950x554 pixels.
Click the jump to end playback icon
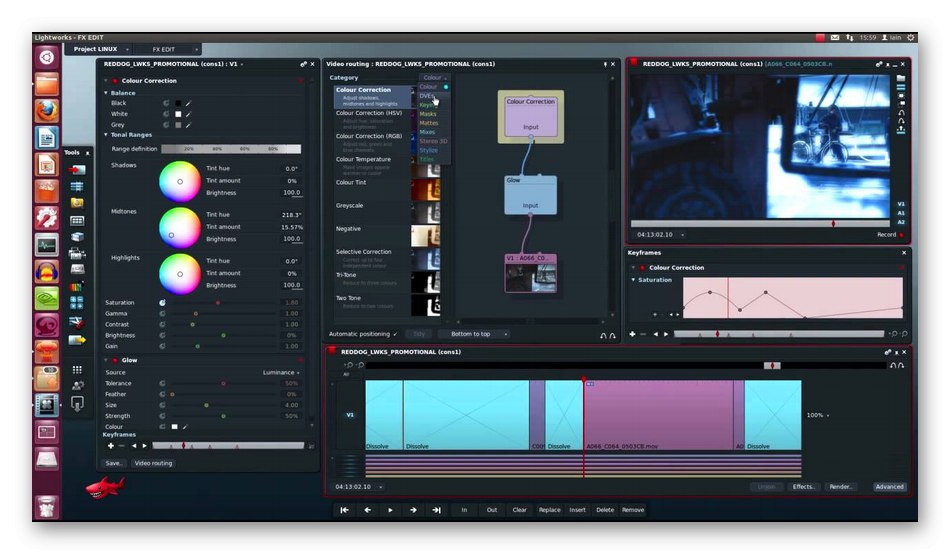point(436,510)
